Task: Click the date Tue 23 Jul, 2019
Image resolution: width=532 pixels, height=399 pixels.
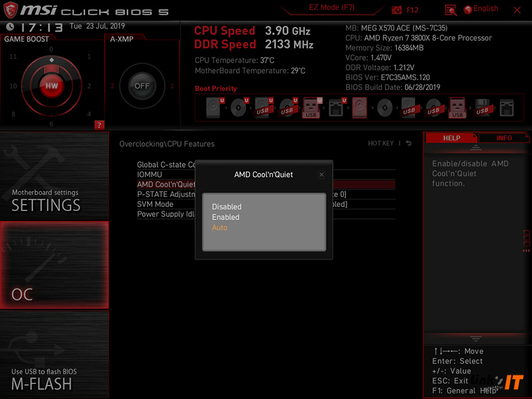Action: tap(97, 26)
